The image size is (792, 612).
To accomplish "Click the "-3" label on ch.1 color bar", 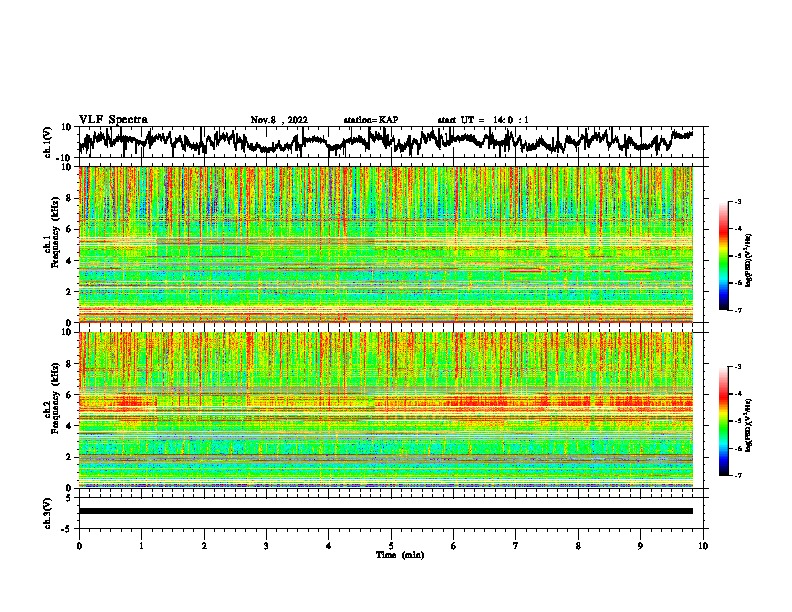I will pos(738,201).
